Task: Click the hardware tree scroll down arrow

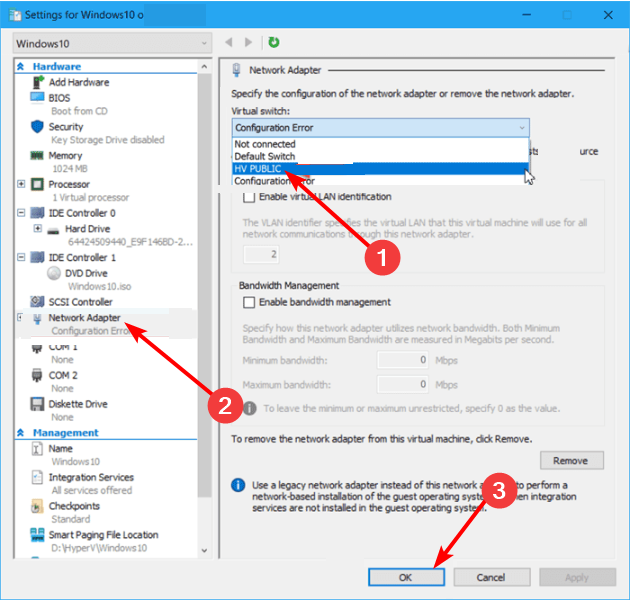Action: tap(204, 550)
